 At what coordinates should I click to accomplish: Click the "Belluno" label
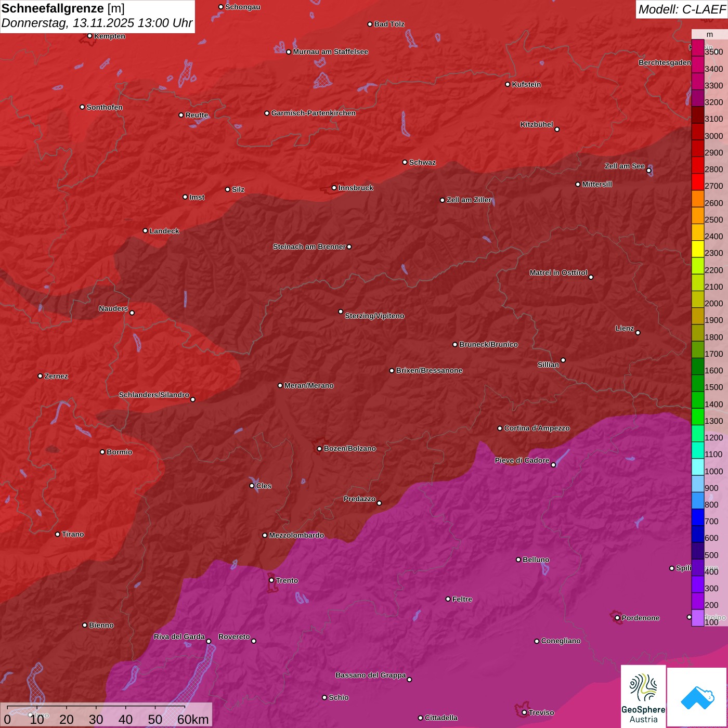[536, 560]
